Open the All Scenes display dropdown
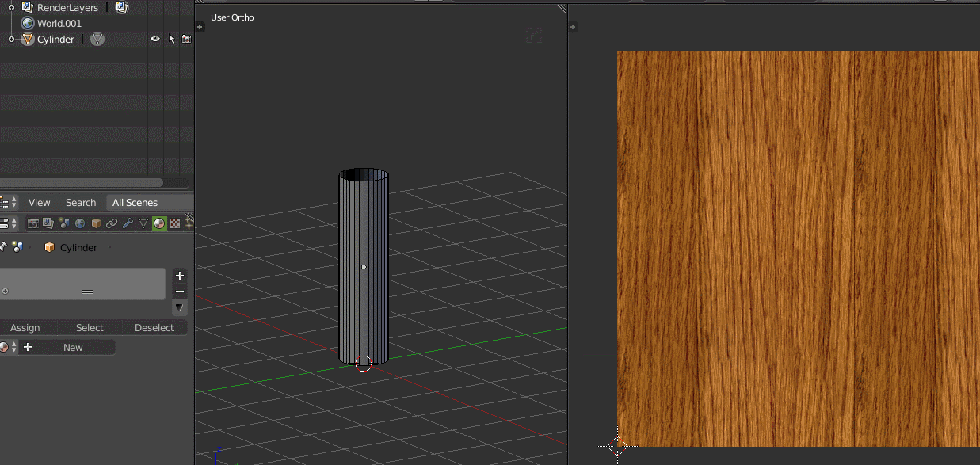Screen dimensions: 980x465 [135, 202]
